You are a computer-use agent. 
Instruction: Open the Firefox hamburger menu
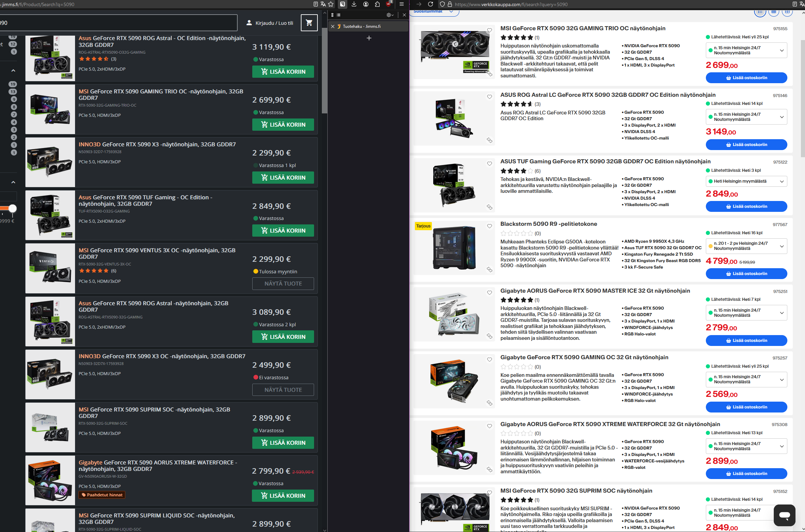coord(402,4)
